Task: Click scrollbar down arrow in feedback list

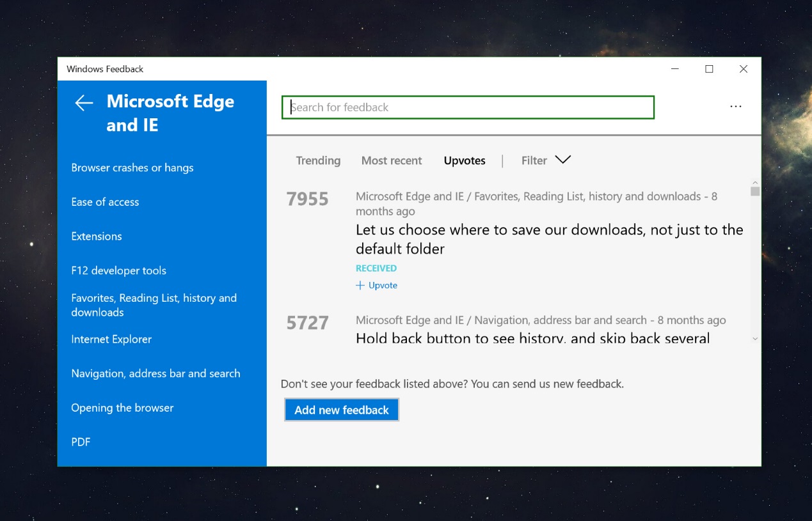Action: click(x=755, y=339)
